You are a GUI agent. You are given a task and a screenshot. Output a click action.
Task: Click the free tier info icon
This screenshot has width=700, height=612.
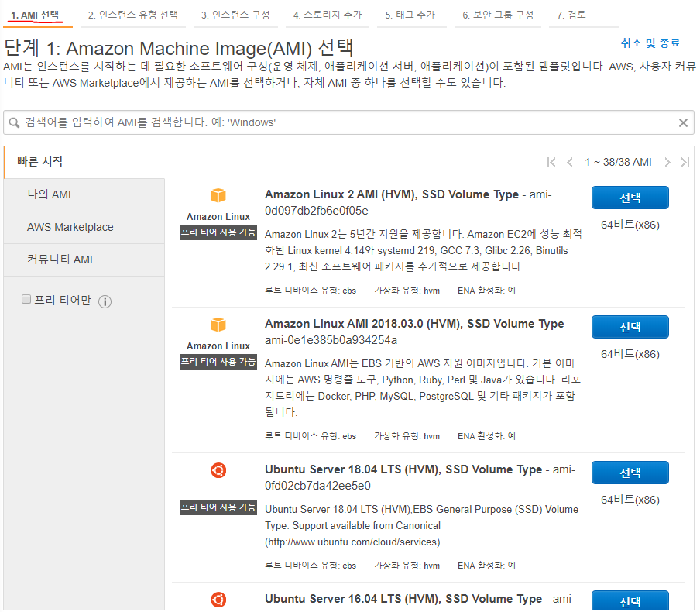pyautogui.click(x=105, y=301)
